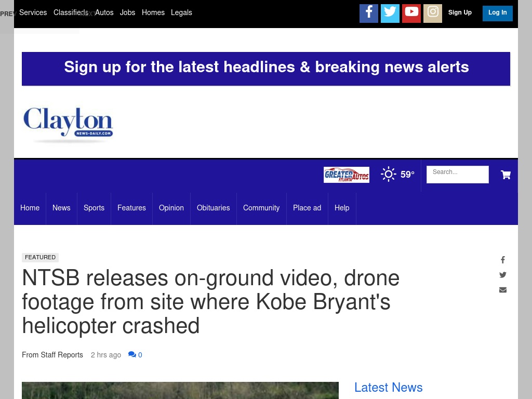Open the Twitter icon in top bar

(x=390, y=14)
